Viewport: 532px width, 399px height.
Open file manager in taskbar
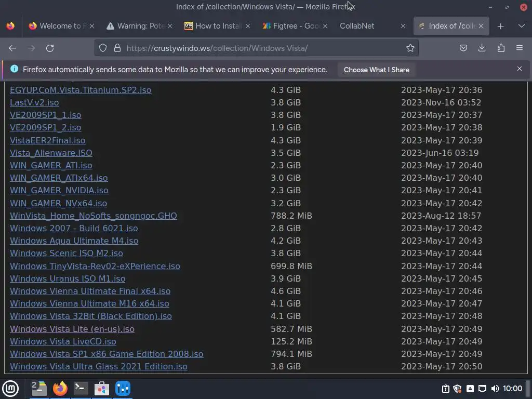pos(38,389)
